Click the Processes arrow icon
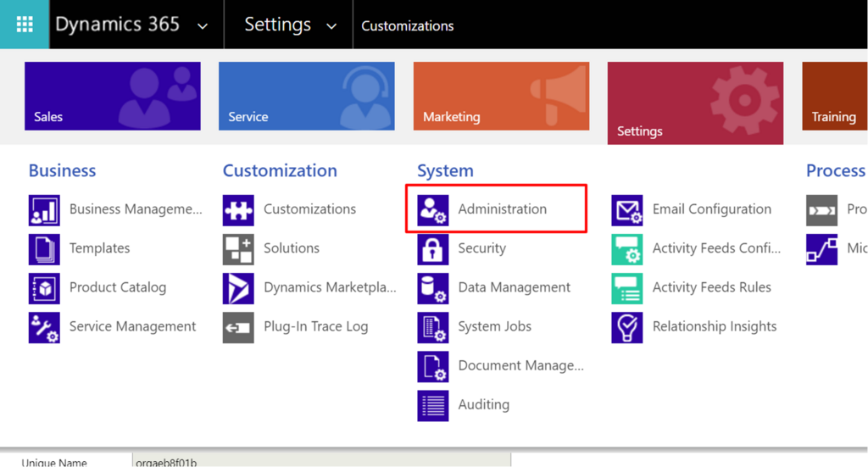Image resolution: width=868 pixels, height=467 pixels. point(822,210)
